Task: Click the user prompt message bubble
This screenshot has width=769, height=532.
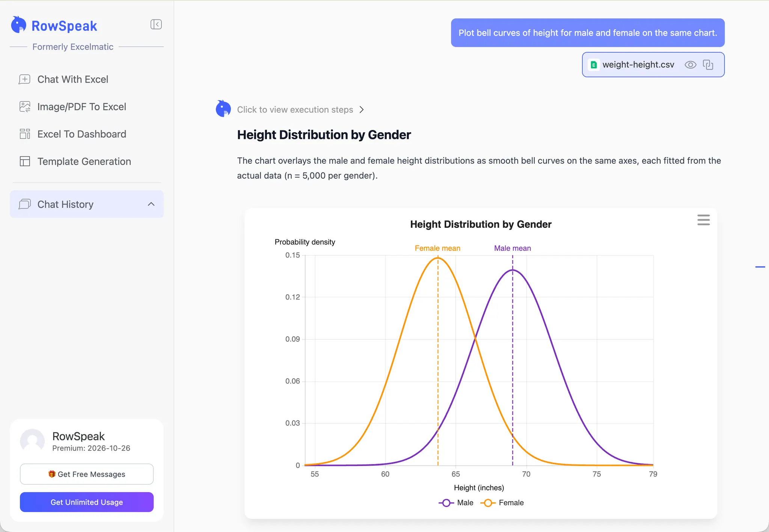Action: 588,33
